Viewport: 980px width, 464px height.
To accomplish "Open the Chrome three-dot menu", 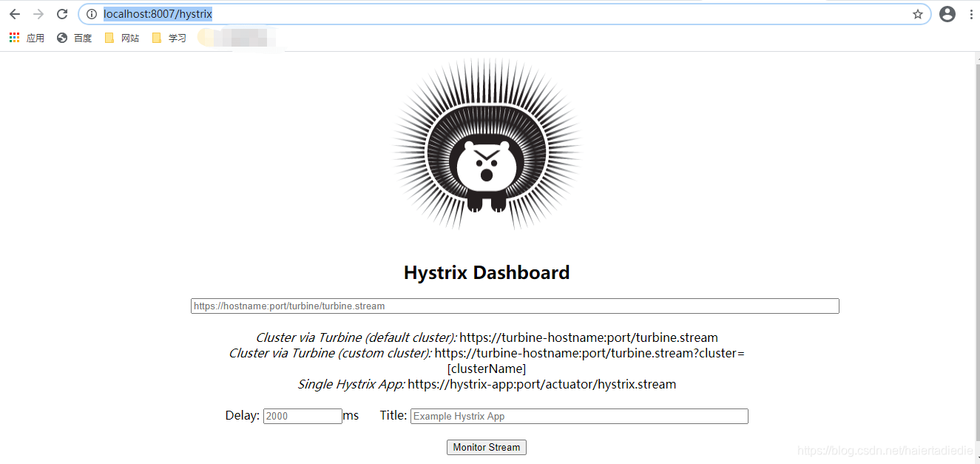I will (x=973, y=13).
